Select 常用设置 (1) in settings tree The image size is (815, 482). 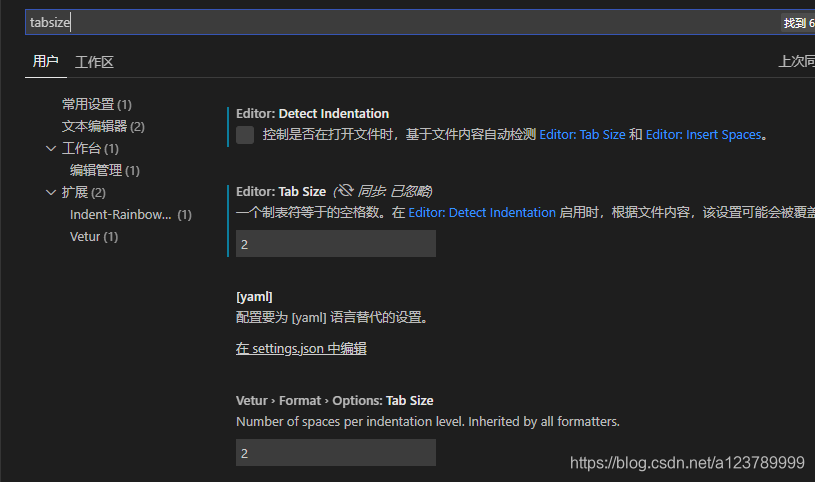97,105
